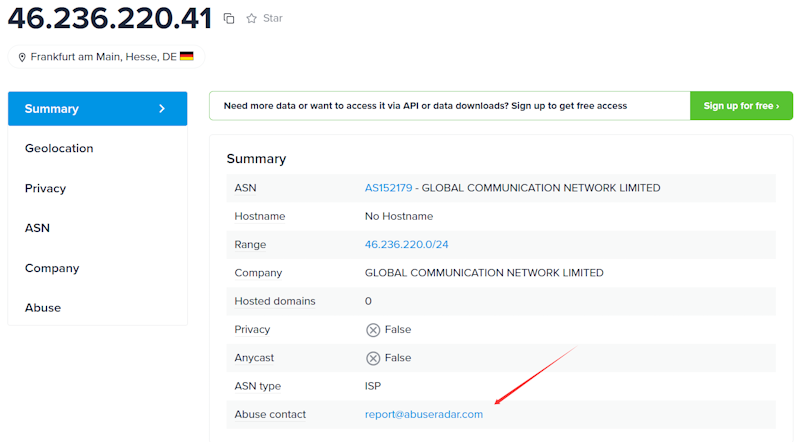This screenshot has height=442, width=800.
Task: Follow the 46.236.220.0/24 range link
Action: pos(404,245)
